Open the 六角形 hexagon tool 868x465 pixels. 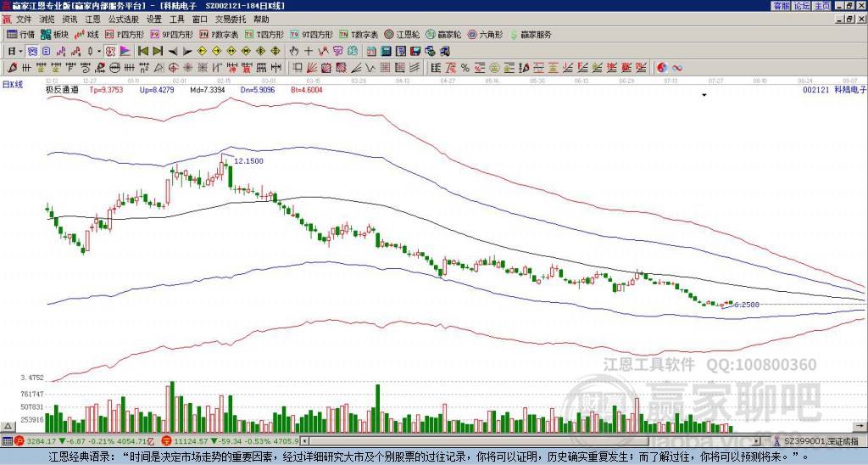(486, 34)
